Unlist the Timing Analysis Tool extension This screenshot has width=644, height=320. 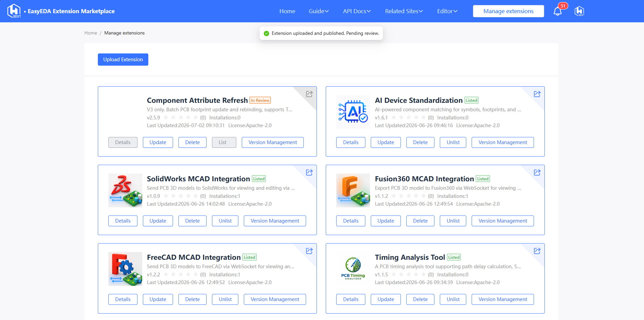[x=453, y=299]
